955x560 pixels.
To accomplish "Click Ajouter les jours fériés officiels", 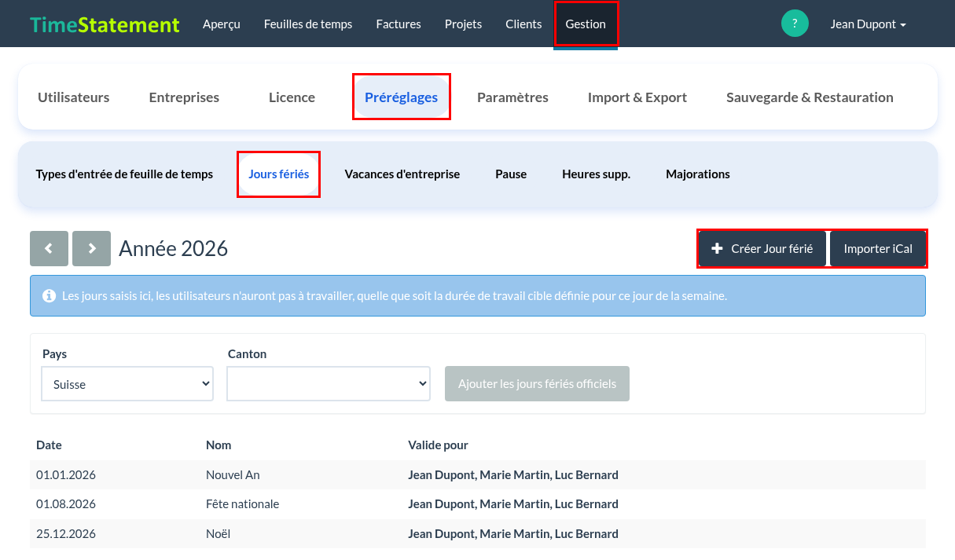I will 537,384.
